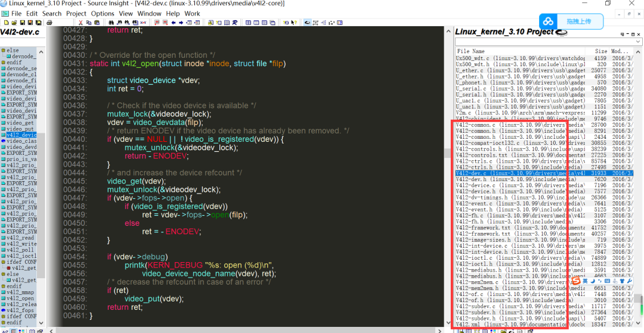Toggle Sogou English/Chinese input mode
Image resolution: width=644 pixels, height=333 pixels.
(x=585, y=281)
